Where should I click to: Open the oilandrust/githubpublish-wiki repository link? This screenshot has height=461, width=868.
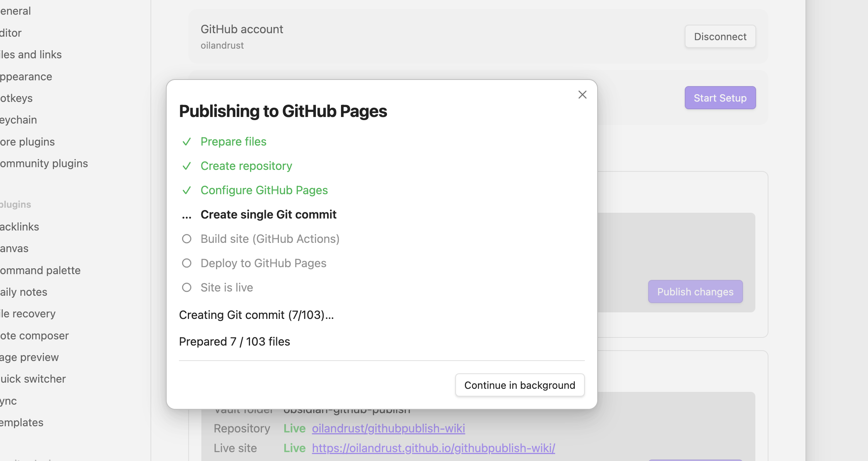pos(388,428)
